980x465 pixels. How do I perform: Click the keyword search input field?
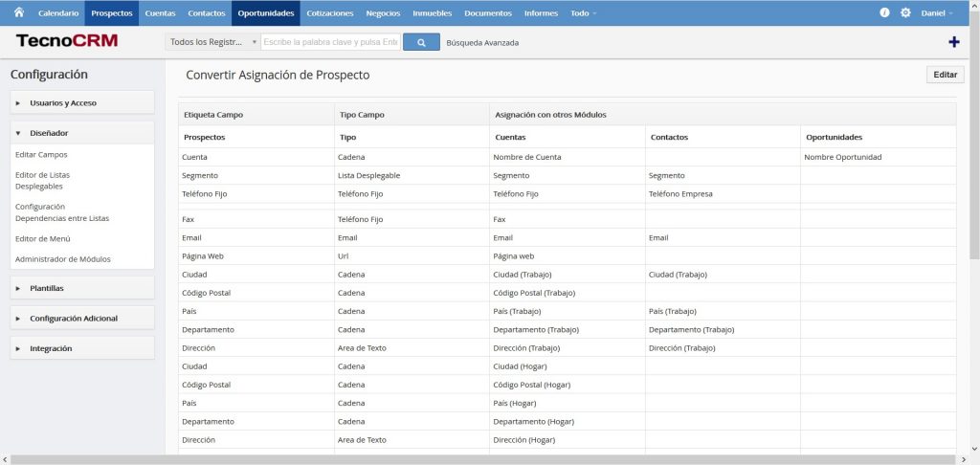[330, 42]
